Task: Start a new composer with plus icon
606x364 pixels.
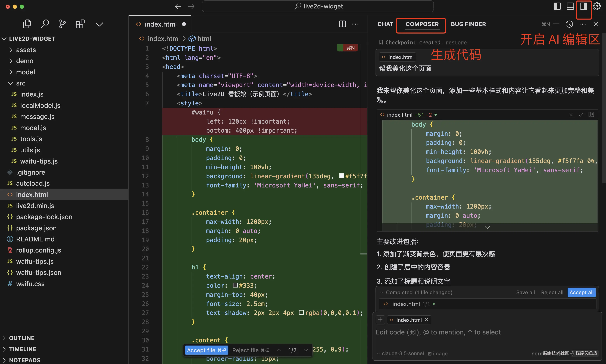Action: pyautogui.click(x=556, y=24)
